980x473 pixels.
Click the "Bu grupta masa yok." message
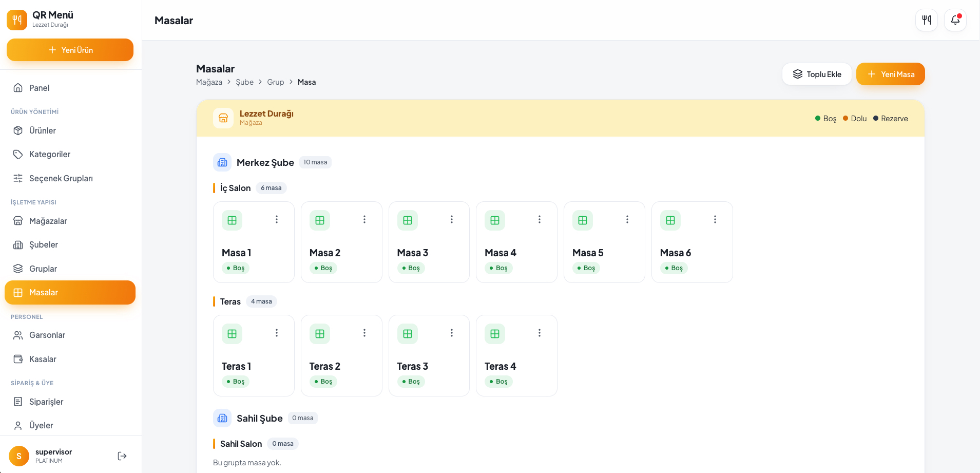(x=247, y=463)
